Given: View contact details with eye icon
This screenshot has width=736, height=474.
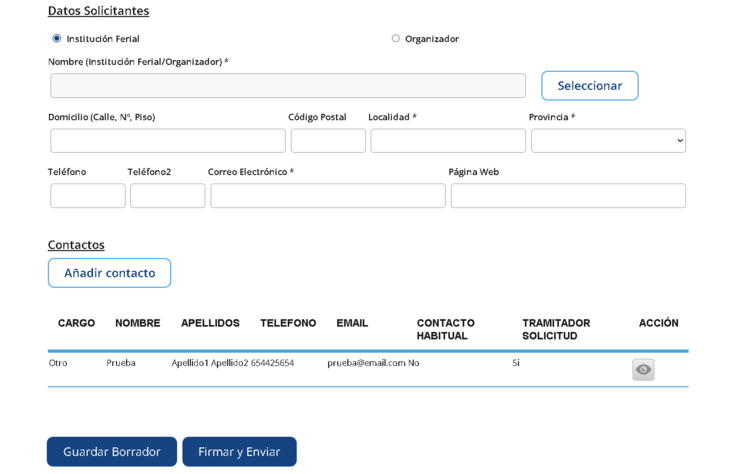Looking at the screenshot, I should click(643, 369).
